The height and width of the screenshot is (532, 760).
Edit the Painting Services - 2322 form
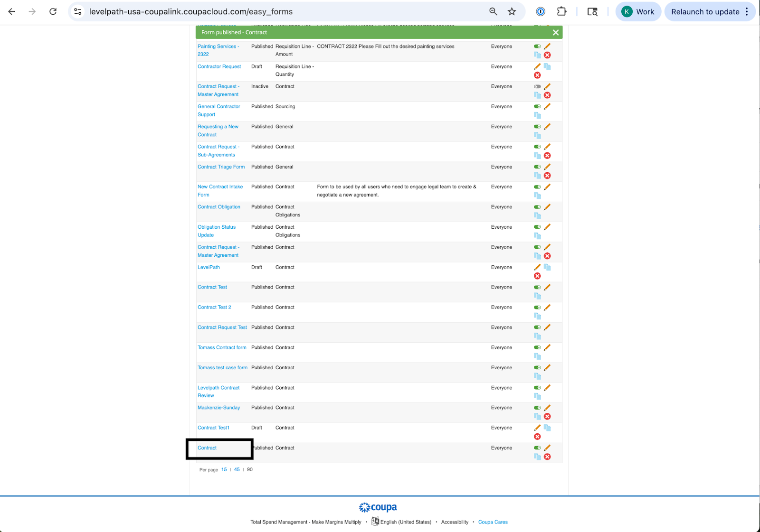tap(547, 47)
